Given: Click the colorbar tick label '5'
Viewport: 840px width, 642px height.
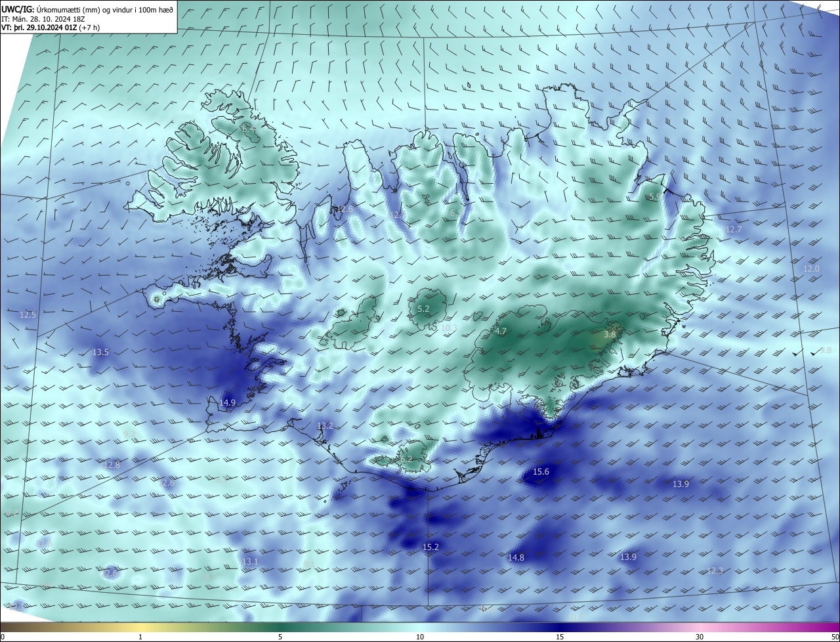Looking at the screenshot, I should coord(280,637).
